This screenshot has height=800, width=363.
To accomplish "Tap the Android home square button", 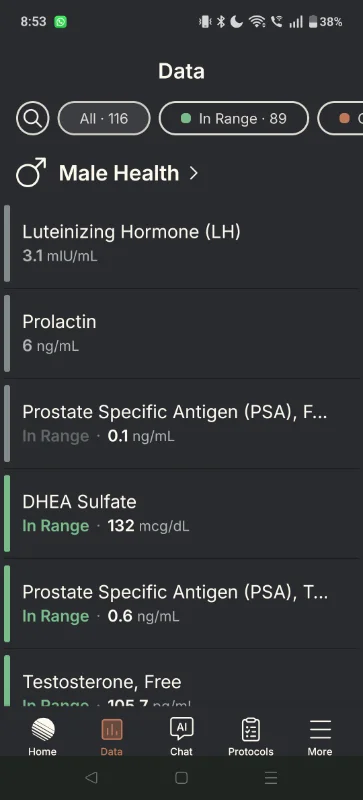I will pyautogui.click(x=181, y=778).
